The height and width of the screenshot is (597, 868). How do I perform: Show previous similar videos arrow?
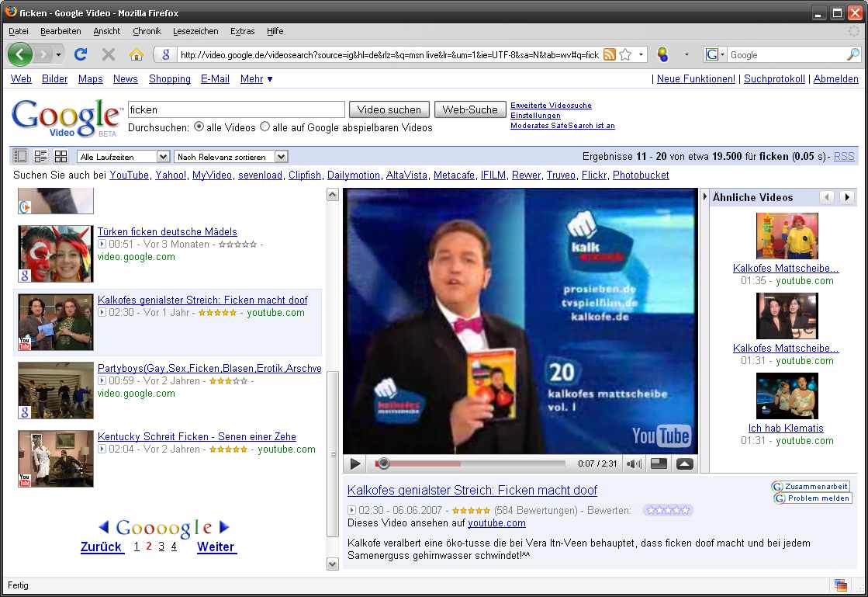click(827, 197)
